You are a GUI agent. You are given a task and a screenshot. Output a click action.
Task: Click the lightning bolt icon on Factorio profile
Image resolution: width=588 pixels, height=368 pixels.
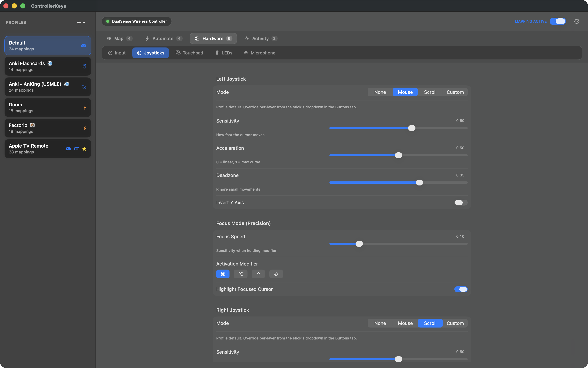85,128
